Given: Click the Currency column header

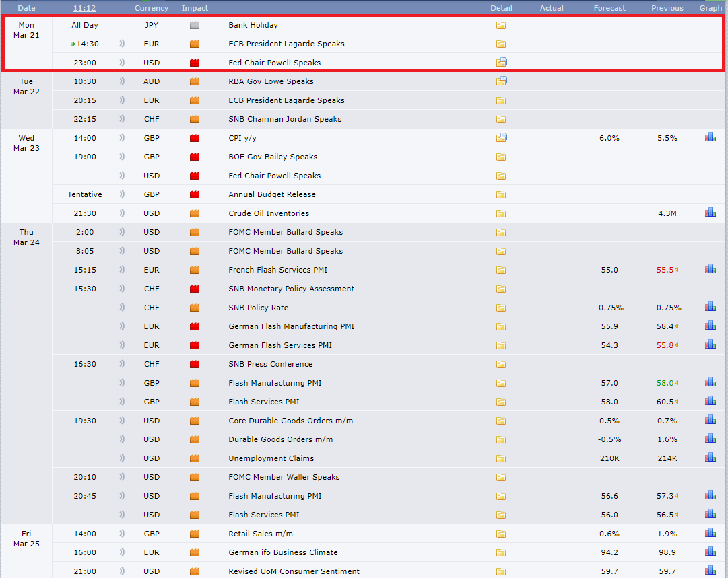Looking at the screenshot, I should coord(152,8).
